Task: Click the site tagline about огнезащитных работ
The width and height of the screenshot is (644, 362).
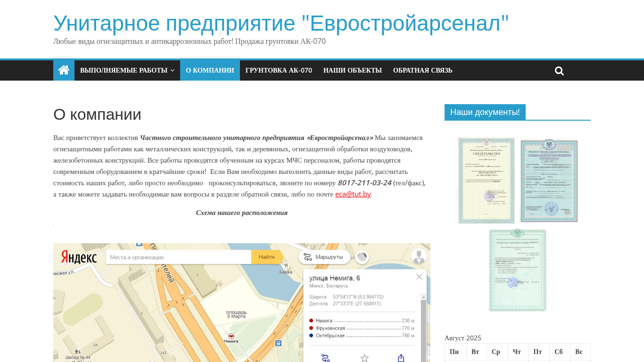Action: [x=190, y=41]
